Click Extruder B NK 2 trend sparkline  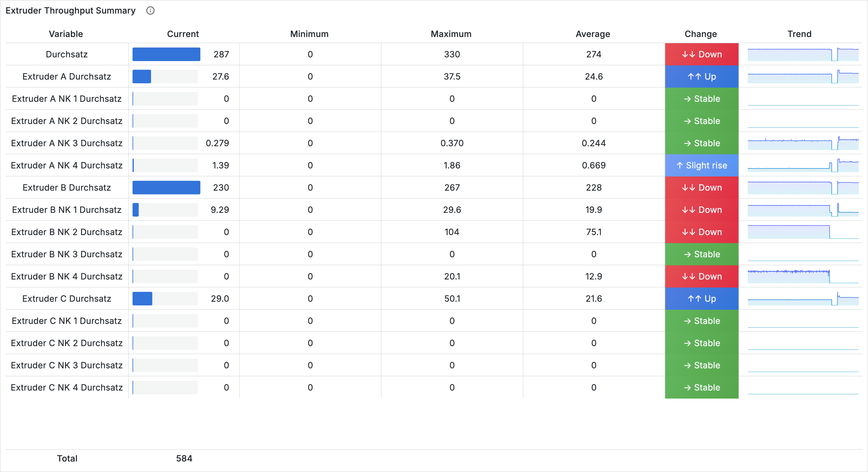click(803, 232)
